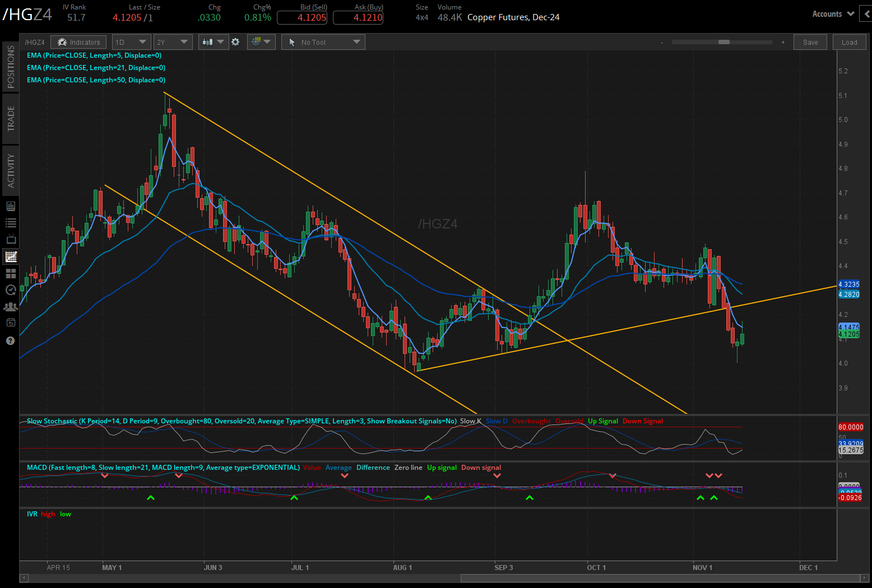This screenshot has height=588, width=872.
Task: Click the Load button
Action: click(x=849, y=41)
